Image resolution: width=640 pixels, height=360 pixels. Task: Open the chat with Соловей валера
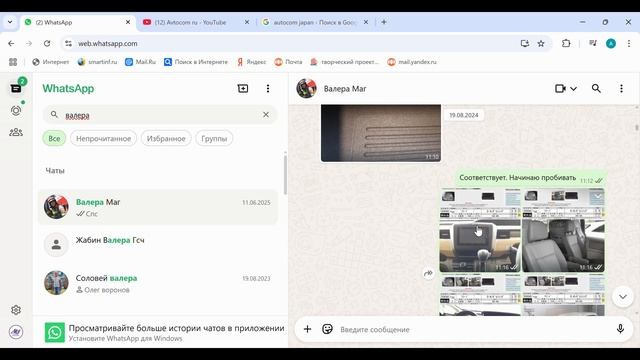click(158, 283)
